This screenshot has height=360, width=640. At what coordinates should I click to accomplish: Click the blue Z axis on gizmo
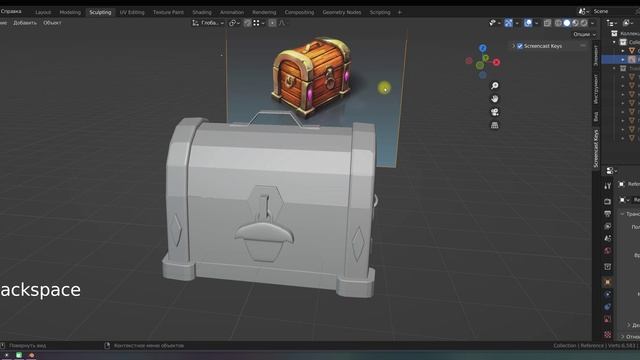click(483, 48)
